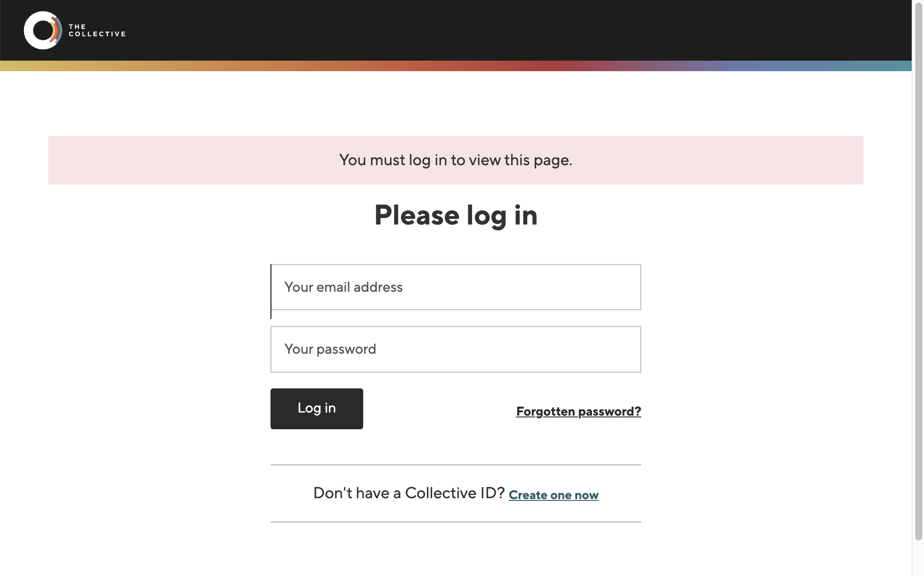Open the 'Forgotten password?' link

(x=578, y=411)
